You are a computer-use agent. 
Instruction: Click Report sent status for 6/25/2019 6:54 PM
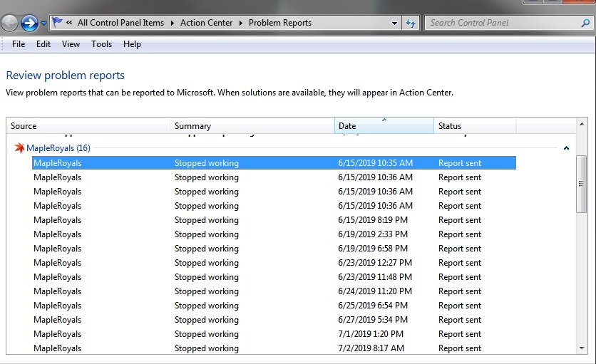[460, 306]
